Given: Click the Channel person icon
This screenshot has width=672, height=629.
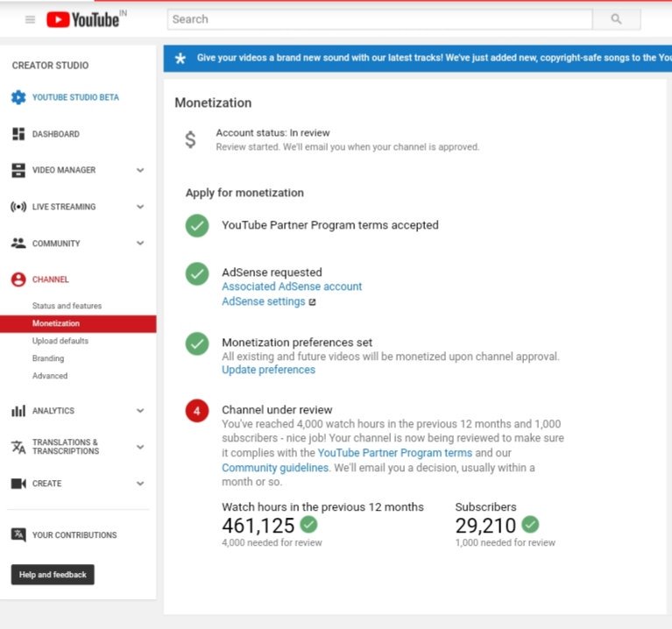Looking at the screenshot, I should pos(18,279).
